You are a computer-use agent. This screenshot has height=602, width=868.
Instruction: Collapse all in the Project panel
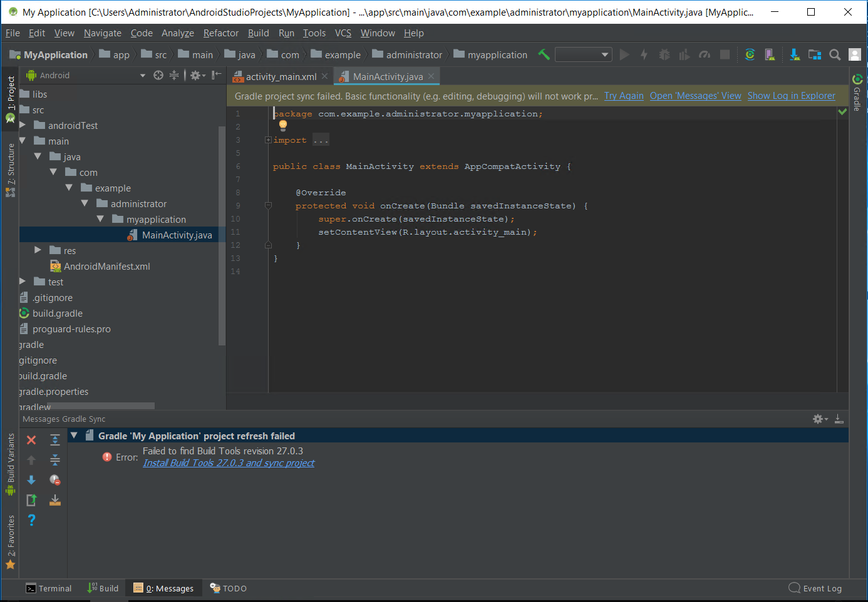click(x=174, y=75)
